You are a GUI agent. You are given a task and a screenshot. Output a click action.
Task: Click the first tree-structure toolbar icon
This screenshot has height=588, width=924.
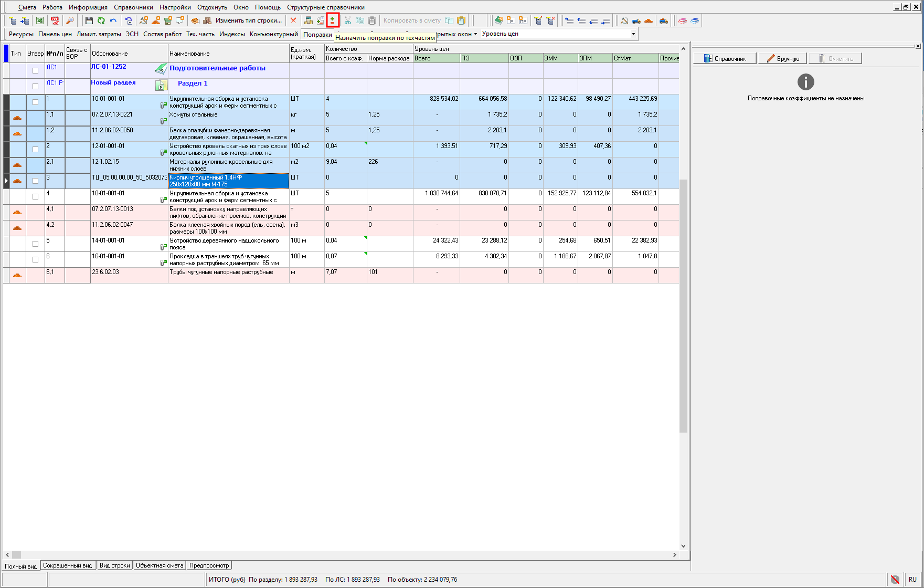click(13, 20)
